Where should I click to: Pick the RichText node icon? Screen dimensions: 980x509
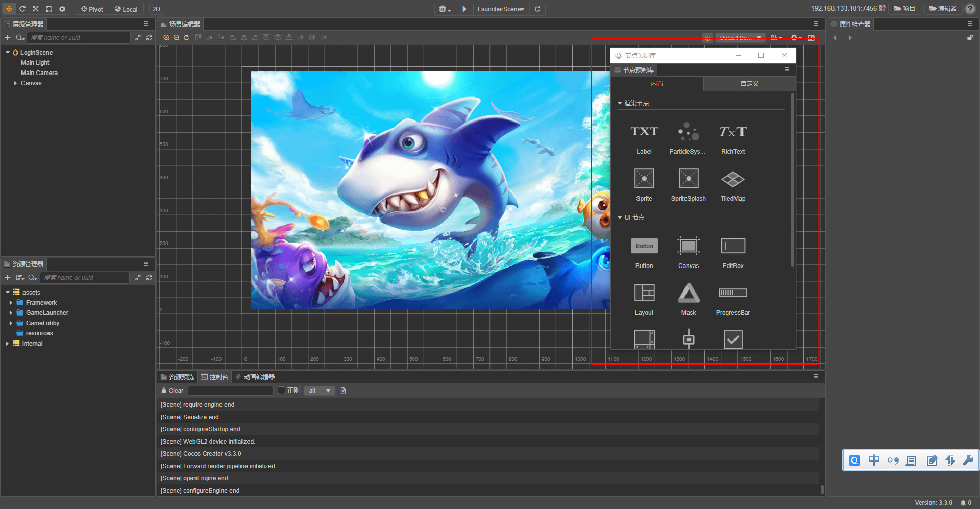tap(732, 132)
